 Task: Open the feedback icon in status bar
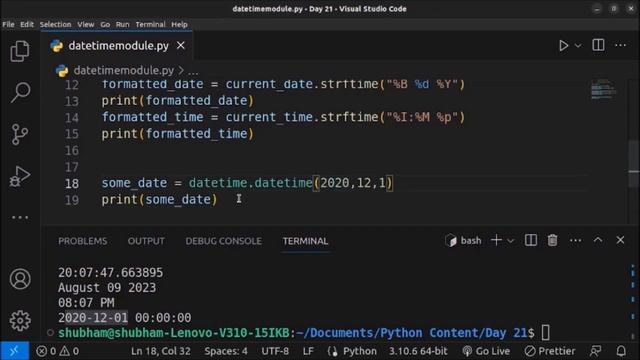(596, 351)
